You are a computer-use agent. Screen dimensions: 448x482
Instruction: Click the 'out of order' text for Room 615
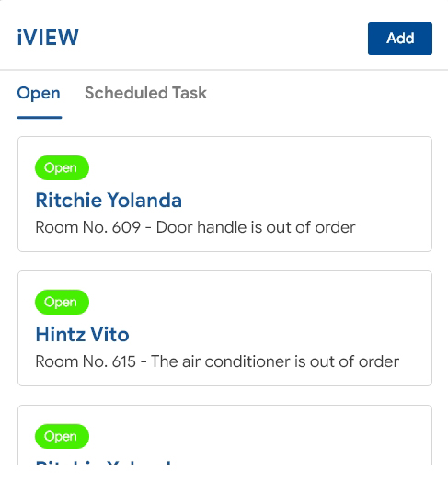click(354, 361)
